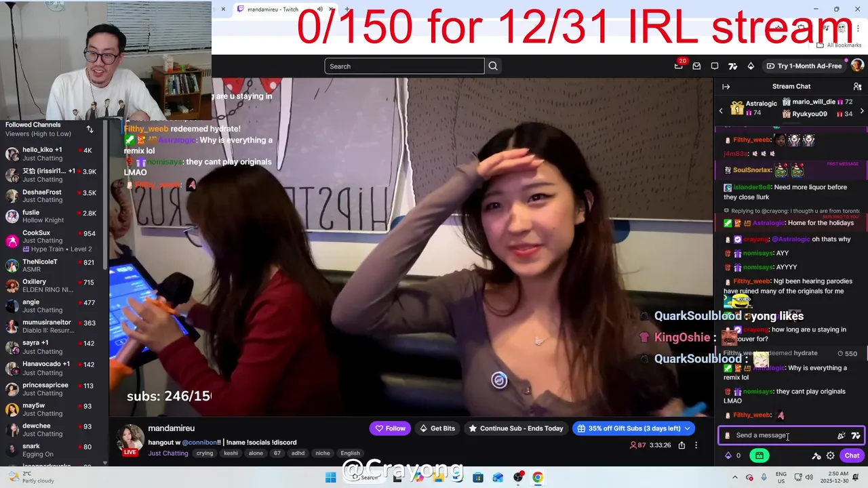Screen dimensions: 868x488
Task: Select the crying tag
Action: pyautogui.click(x=205, y=453)
